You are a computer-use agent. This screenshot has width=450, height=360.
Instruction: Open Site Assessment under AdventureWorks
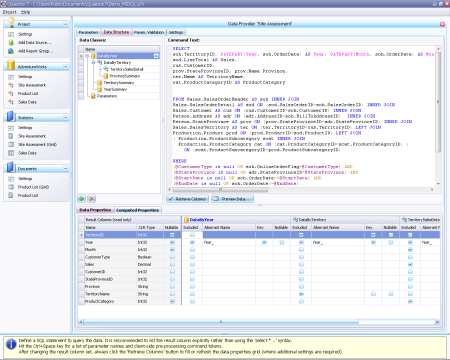click(32, 85)
